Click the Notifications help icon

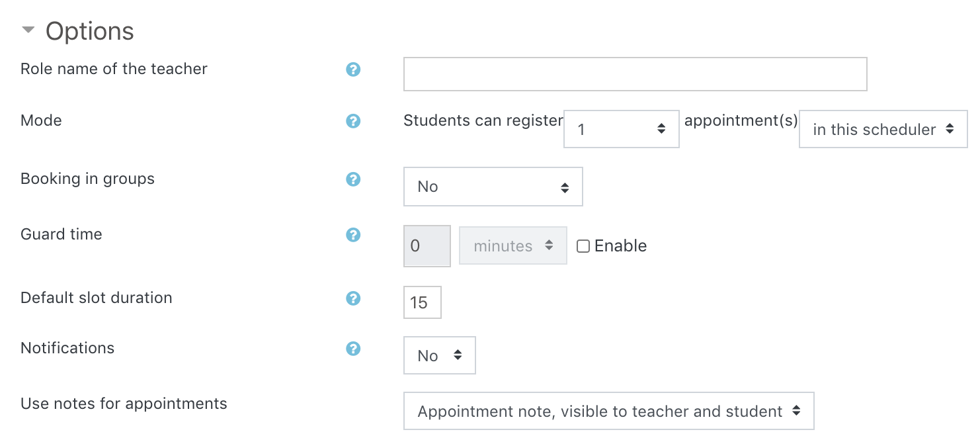[353, 349]
